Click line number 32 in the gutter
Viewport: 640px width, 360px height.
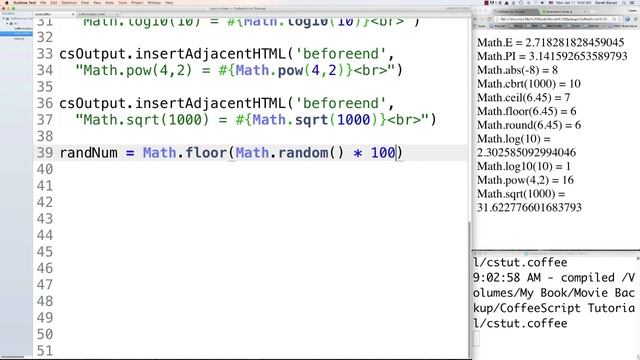[44, 38]
